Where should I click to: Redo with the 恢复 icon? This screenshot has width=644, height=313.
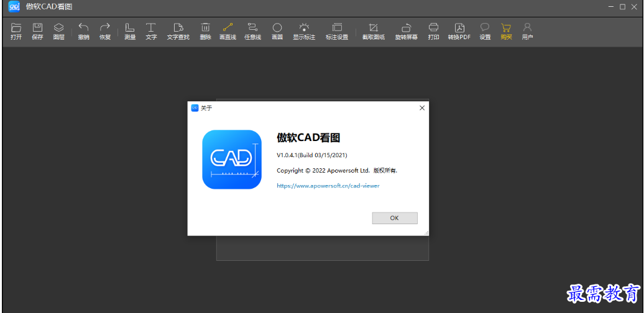pyautogui.click(x=105, y=32)
